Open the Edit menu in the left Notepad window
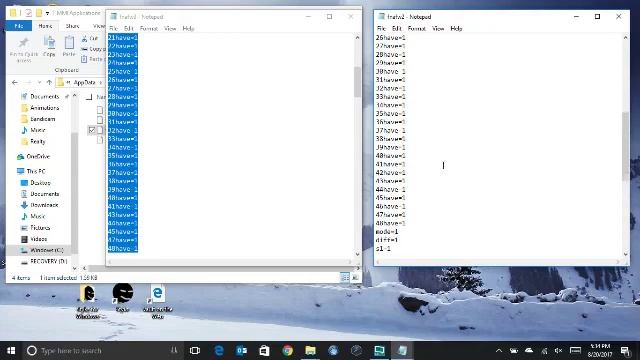Image resolution: width=640 pixels, height=360 pixels. click(x=129, y=29)
